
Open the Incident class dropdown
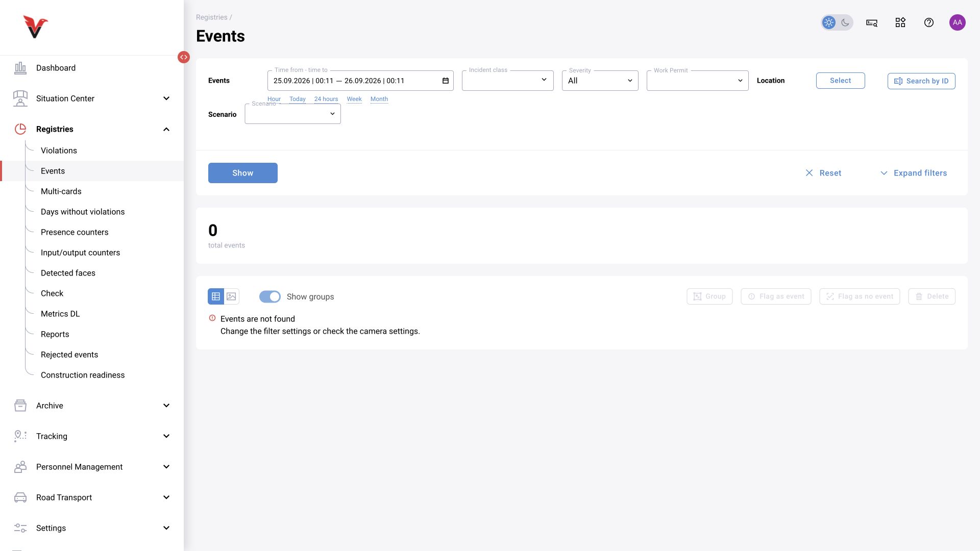coord(508,81)
